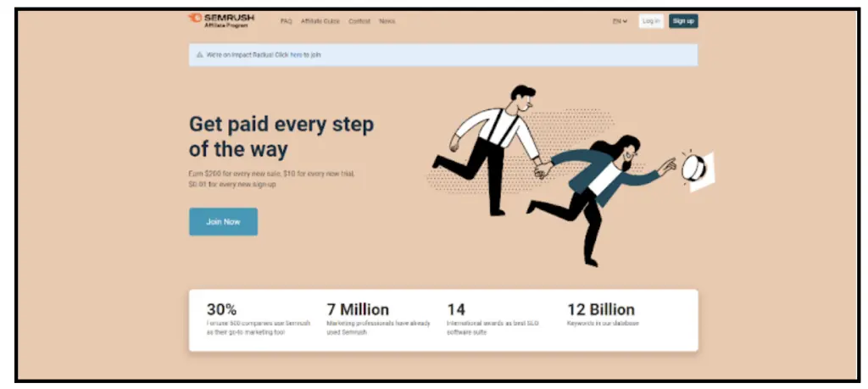
Task: Click the Semrush Affiliate Program wordmark
Action: click(x=229, y=21)
